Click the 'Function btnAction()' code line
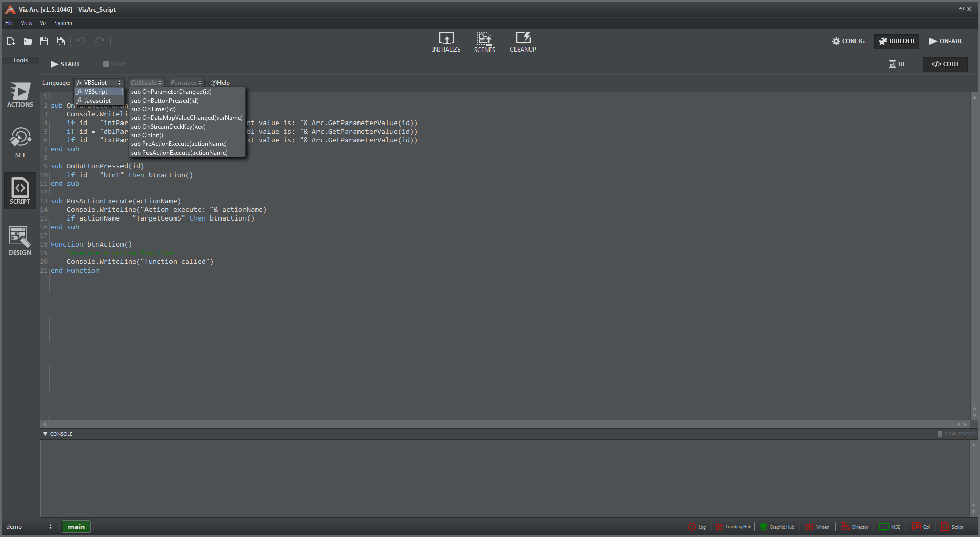980x537 pixels. tap(91, 245)
